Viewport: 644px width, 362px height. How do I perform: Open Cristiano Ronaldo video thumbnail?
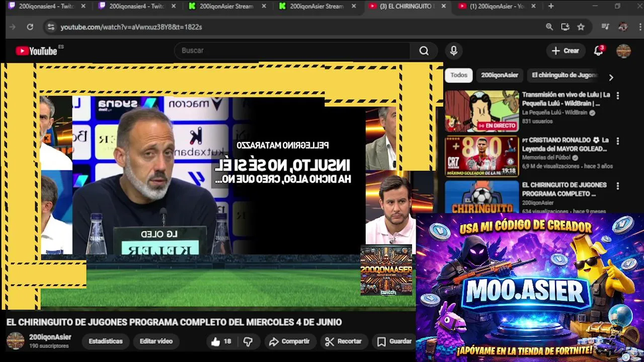click(x=481, y=156)
